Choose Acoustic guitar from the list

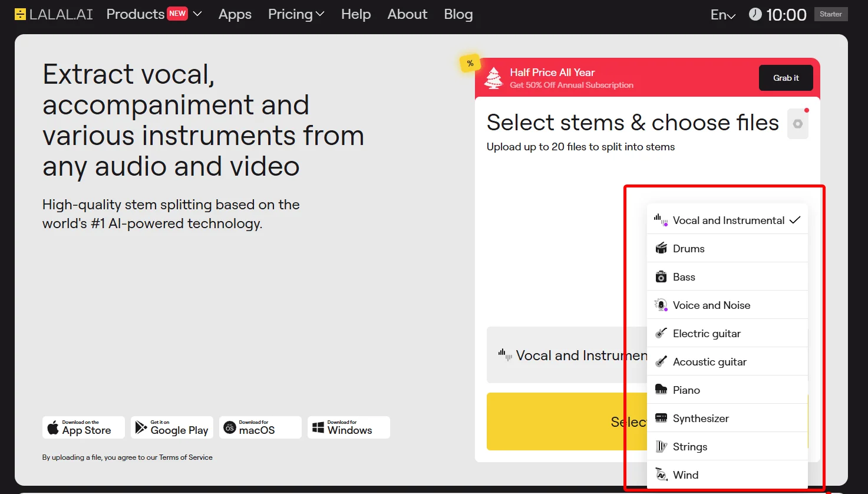[727, 361]
